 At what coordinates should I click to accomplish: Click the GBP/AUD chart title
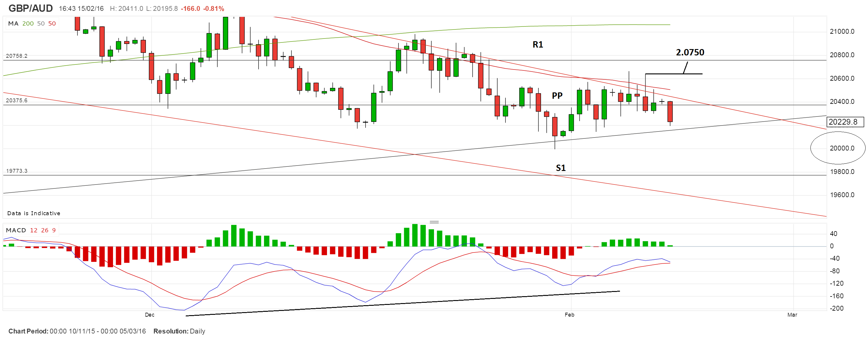pos(30,8)
